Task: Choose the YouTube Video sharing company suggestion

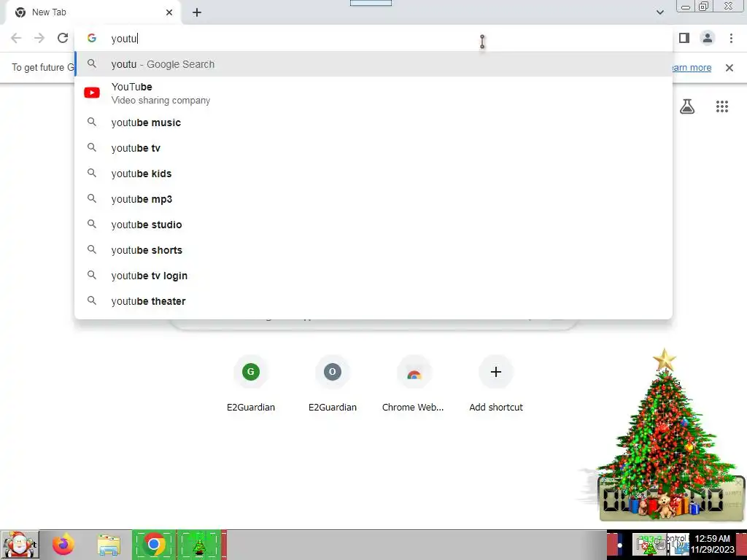Action: (373, 93)
